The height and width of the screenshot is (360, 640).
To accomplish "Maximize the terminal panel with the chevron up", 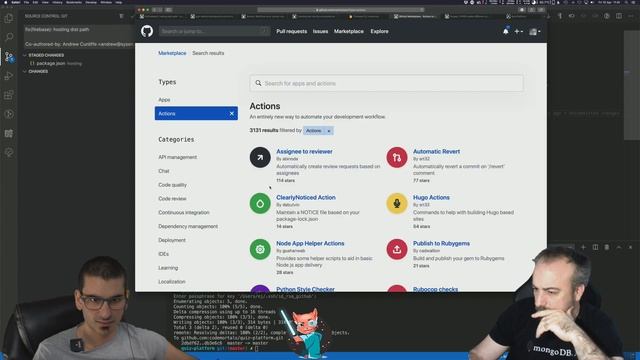I will pos(619,247).
